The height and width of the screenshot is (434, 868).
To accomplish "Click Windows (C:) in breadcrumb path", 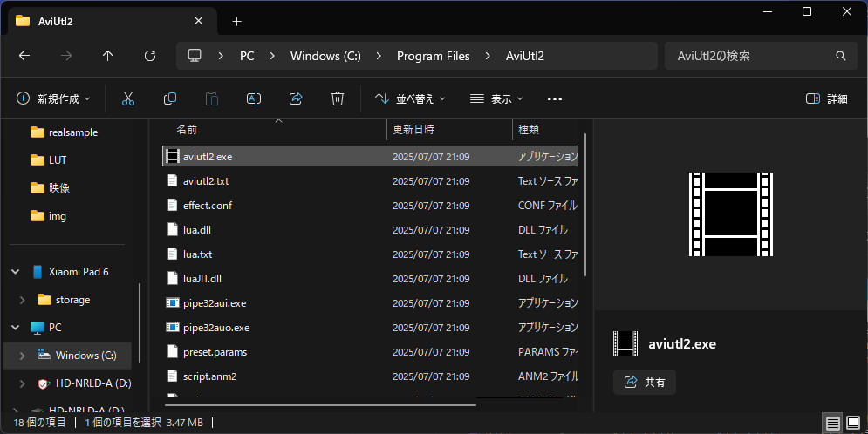I will pos(325,56).
